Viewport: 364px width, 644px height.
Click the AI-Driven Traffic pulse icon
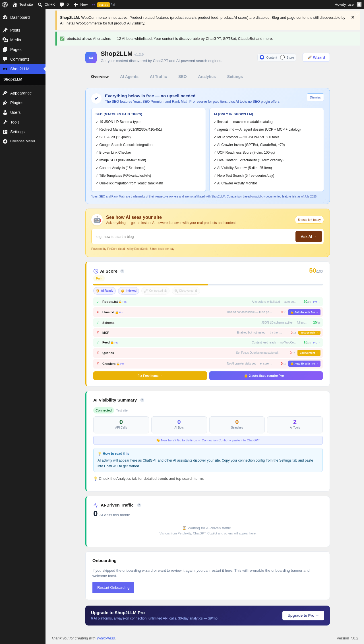[96, 505]
